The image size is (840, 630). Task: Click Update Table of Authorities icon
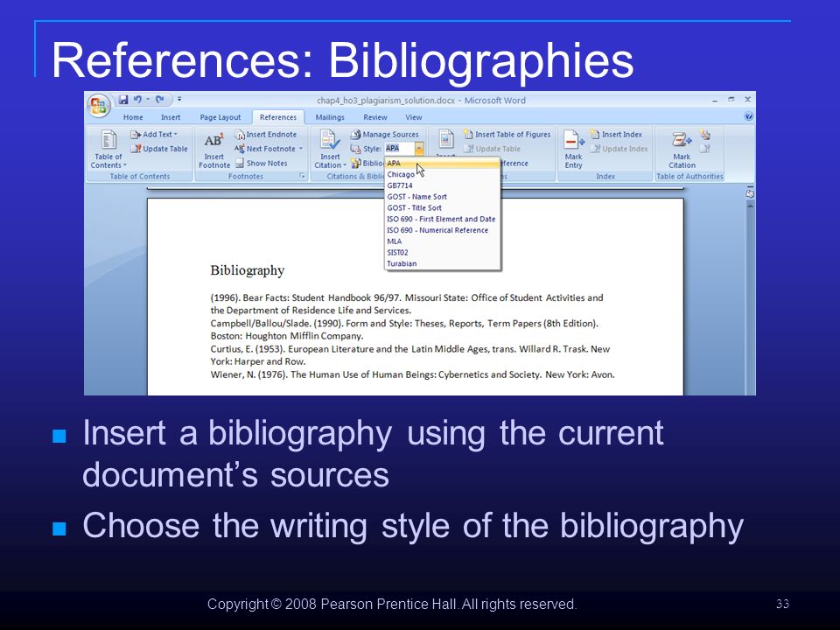pos(705,149)
